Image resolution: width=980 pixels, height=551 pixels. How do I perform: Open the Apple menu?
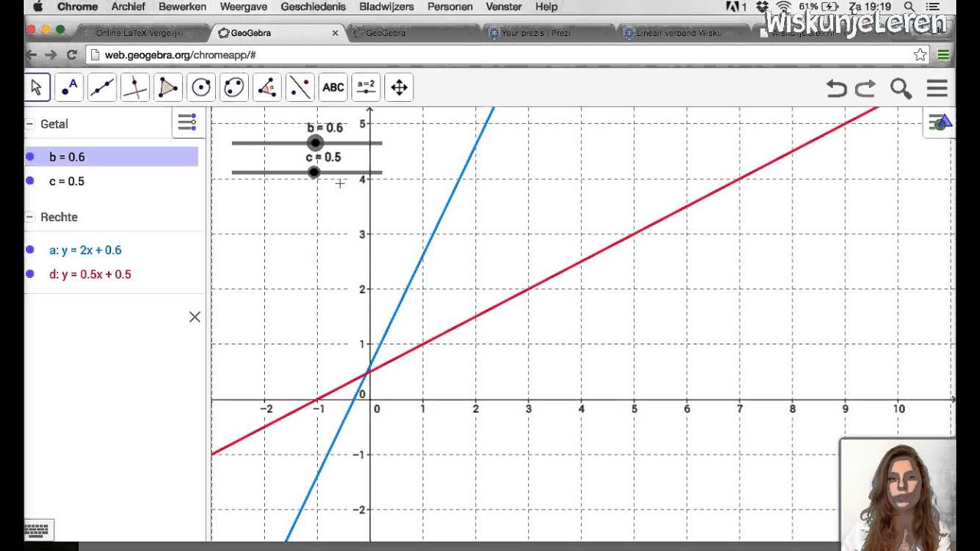tap(38, 7)
